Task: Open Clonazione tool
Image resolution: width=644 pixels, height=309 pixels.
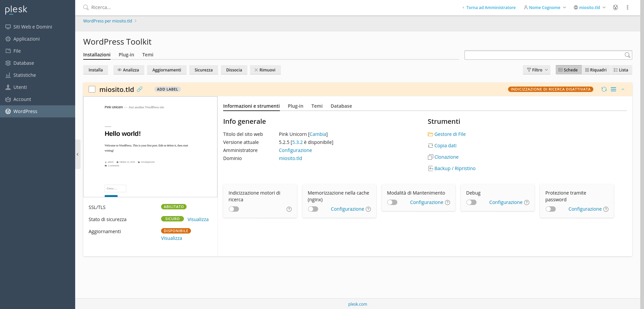Action: [x=443, y=157]
